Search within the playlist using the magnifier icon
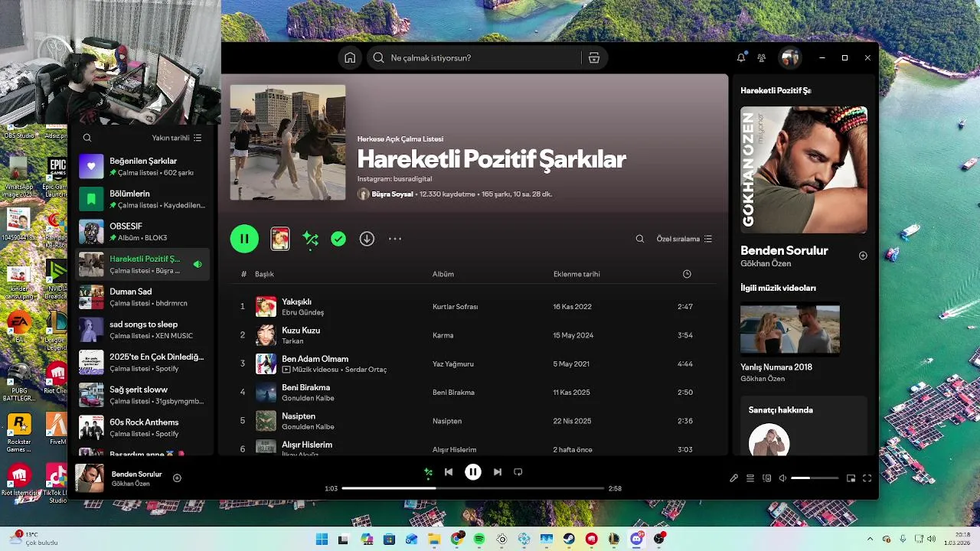This screenshot has width=980, height=551. coord(640,239)
